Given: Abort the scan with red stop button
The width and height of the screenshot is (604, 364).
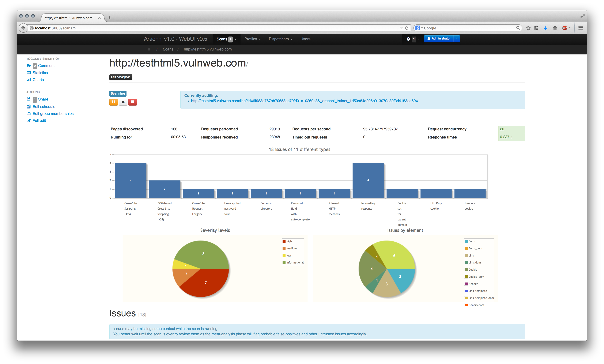Looking at the screenshot, I should pos(133,102).
